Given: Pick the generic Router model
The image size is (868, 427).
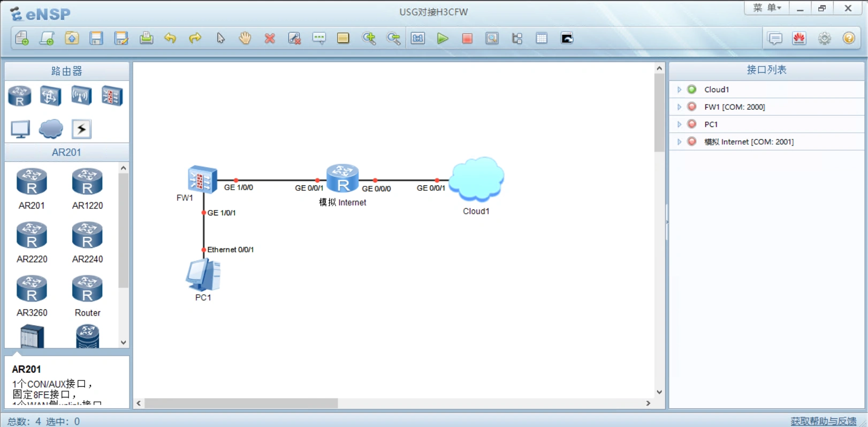Looking at the screenshot, I should (x=87, y=296).
